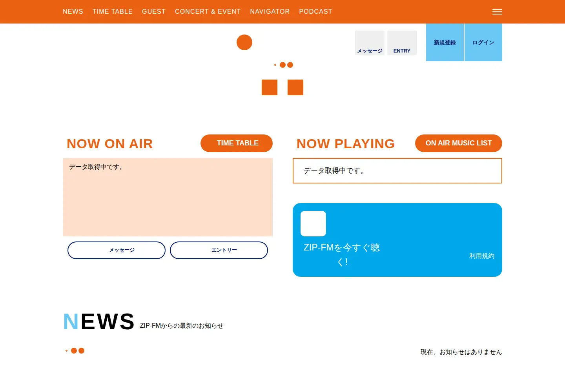Screen dimensions: 565x392
Task: Click the large NEWS section heading
Action: (99, 322)
